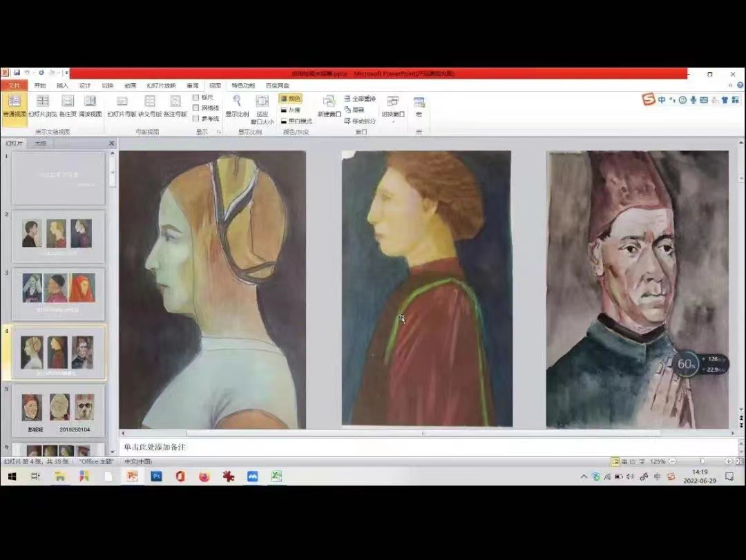Switch to the Outline (大纲) pane tab

click(41, 144)
